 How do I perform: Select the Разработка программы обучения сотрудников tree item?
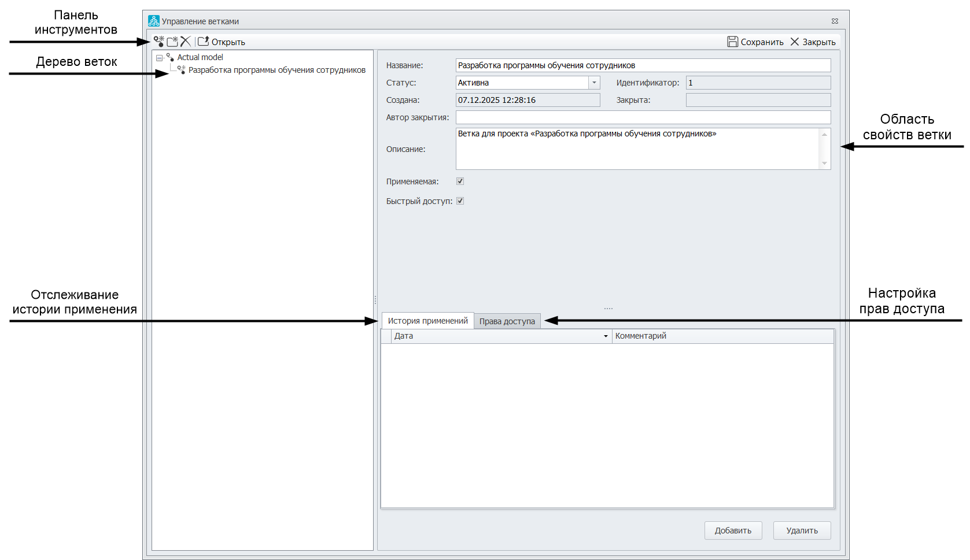pos(276,70)
